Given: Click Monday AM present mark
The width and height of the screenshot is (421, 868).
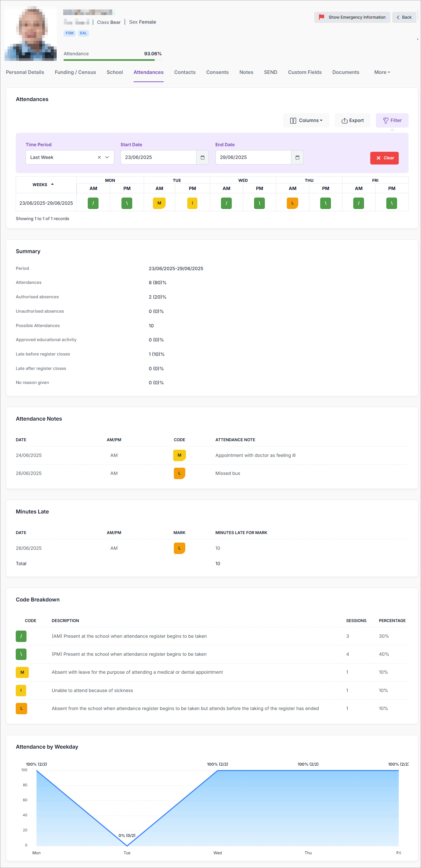Looking at the screenshot, I should (93, 203).
